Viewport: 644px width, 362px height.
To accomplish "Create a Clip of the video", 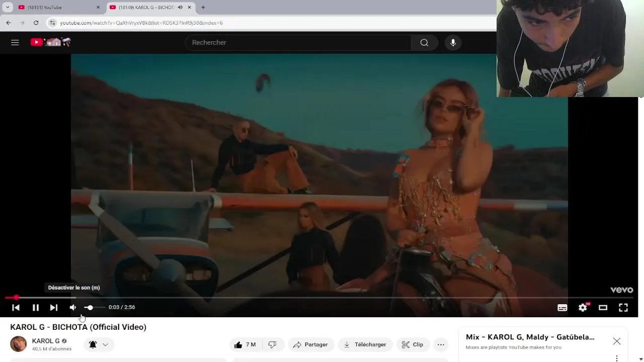I will [413, 344].
